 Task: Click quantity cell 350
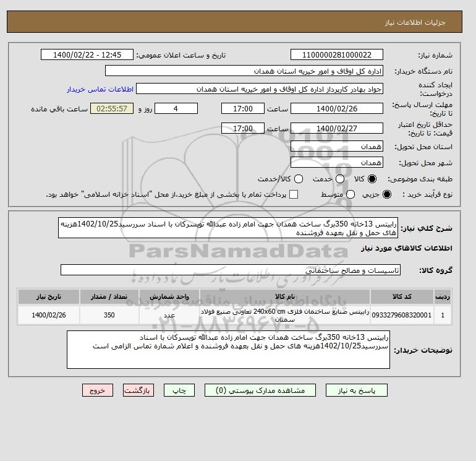click(x=109, y=315)
